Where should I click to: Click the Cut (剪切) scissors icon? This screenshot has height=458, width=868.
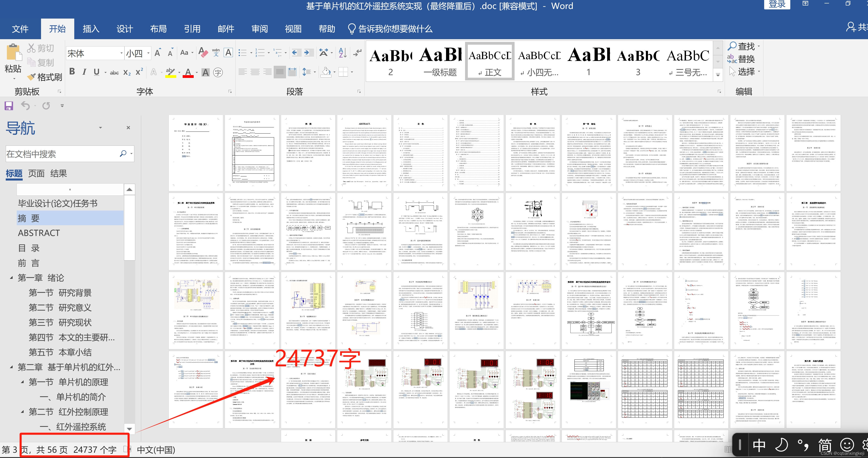point(31,48)
